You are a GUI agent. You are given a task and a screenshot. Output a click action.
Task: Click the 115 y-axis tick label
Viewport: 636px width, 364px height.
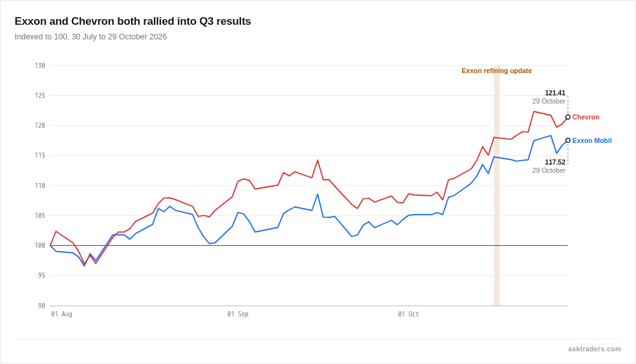coord(39,155)
